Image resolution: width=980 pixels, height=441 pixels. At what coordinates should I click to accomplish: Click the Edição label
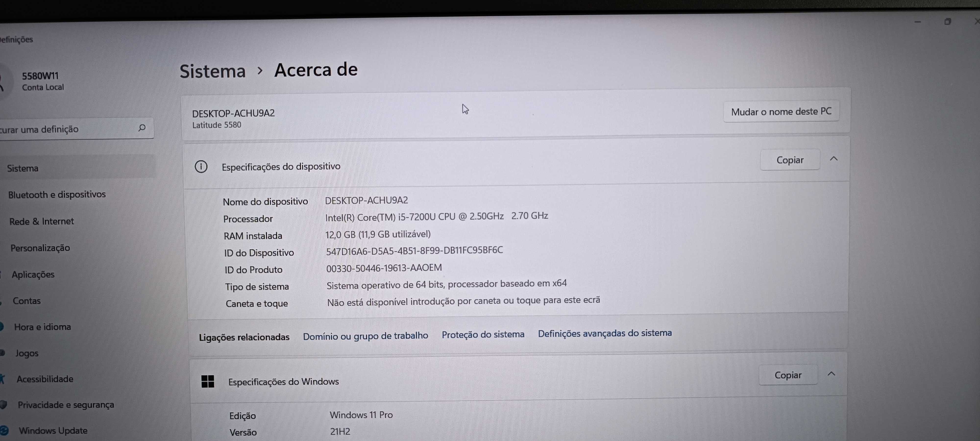242,416
